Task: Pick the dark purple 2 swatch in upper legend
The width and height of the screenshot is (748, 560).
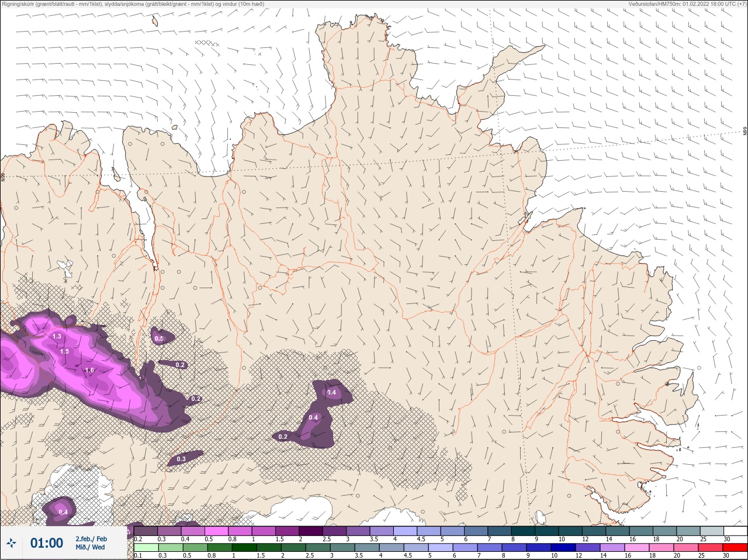Action: point(311,531)
